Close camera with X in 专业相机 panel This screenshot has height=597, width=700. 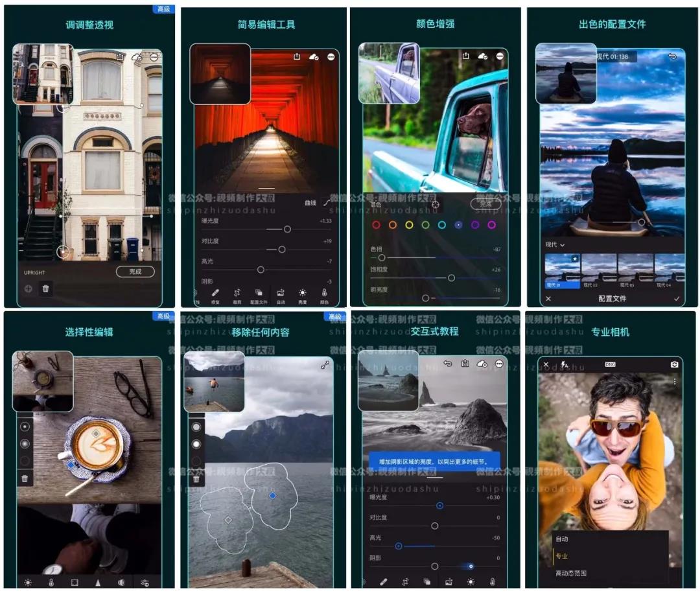[546, 364]
